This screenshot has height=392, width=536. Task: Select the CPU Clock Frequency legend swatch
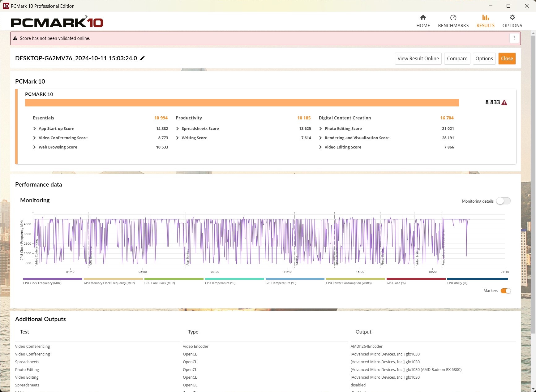(53, 279)
